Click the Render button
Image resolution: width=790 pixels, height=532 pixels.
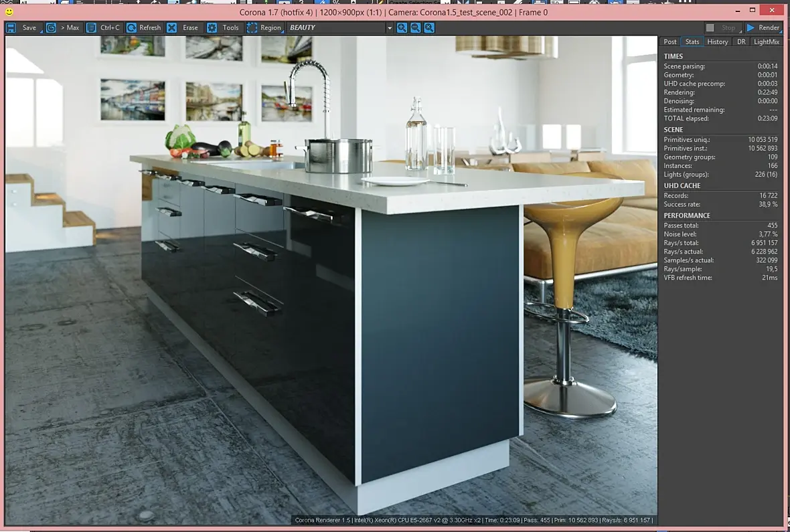[x=763, y=27]
